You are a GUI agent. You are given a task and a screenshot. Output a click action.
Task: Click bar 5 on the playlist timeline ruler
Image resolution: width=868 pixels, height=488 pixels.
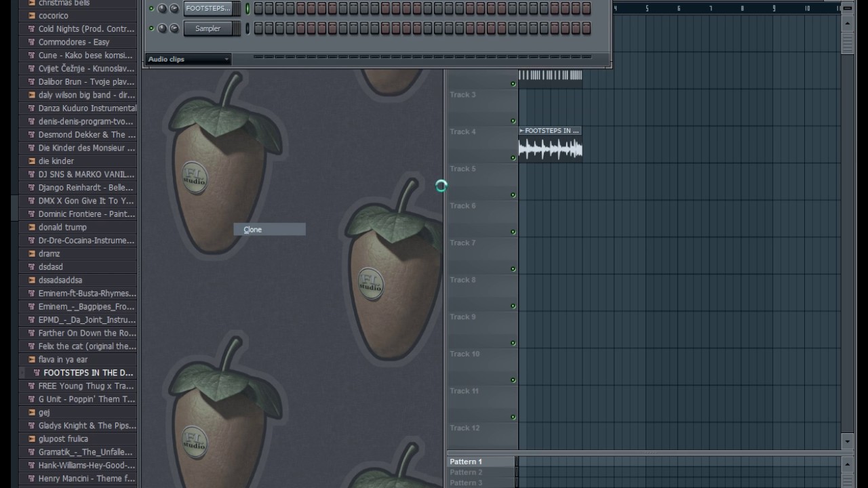[x=647, y=8]
